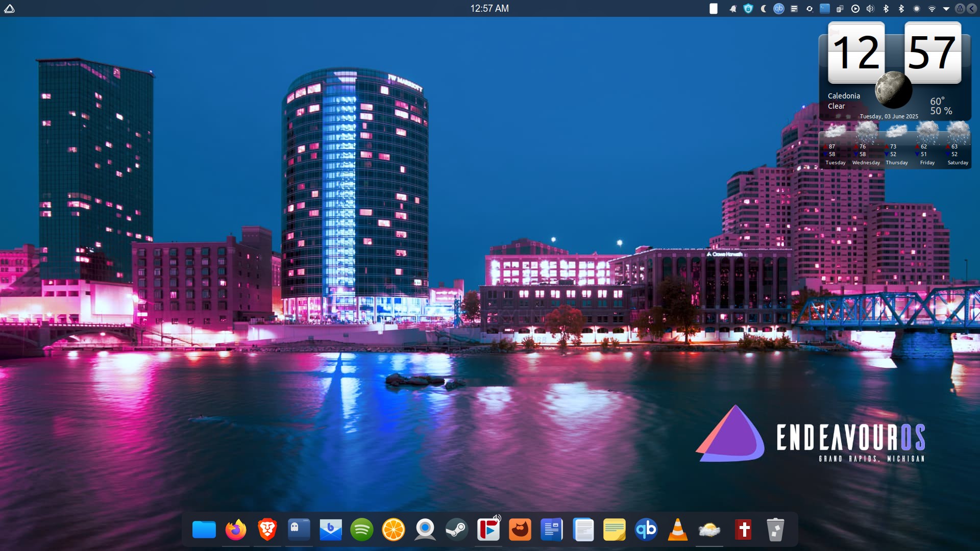
Task: Launch VLC media player from dock
Action: [x=678, y=530]
